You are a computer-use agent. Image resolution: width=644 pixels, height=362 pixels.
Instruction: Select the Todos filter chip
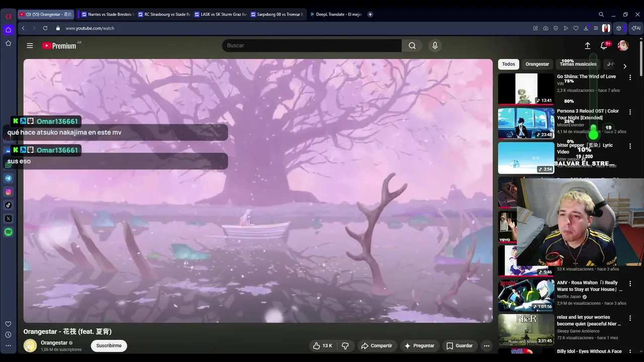point(508,64)
